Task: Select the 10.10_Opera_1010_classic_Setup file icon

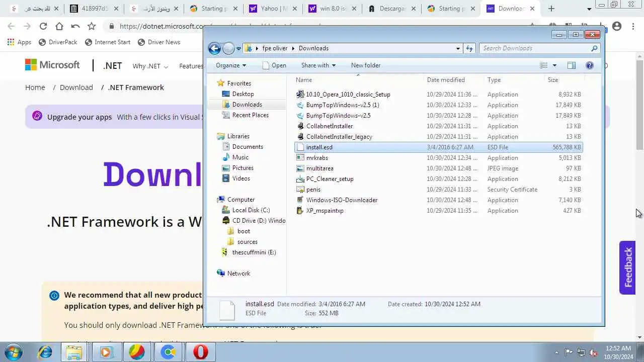Action: pos(300,95)
